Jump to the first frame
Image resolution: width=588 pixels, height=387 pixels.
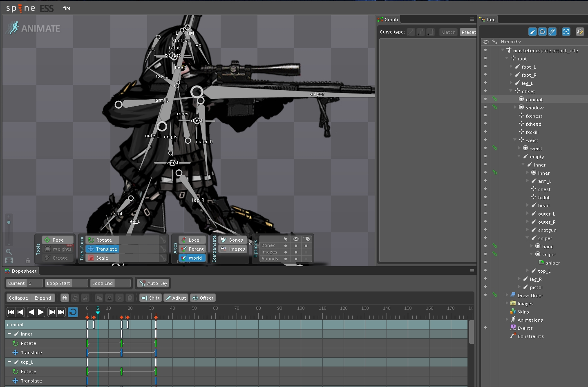[11, 312]
